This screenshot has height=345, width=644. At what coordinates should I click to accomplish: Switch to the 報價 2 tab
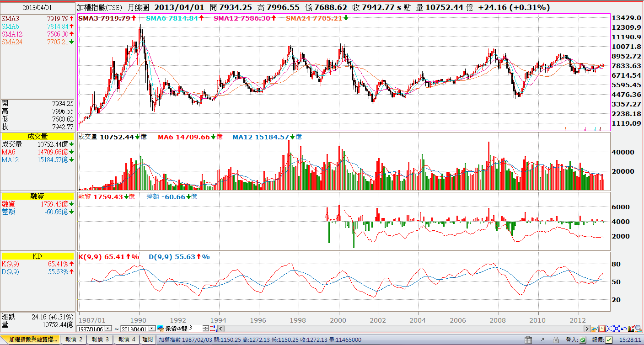coord(74,340)
